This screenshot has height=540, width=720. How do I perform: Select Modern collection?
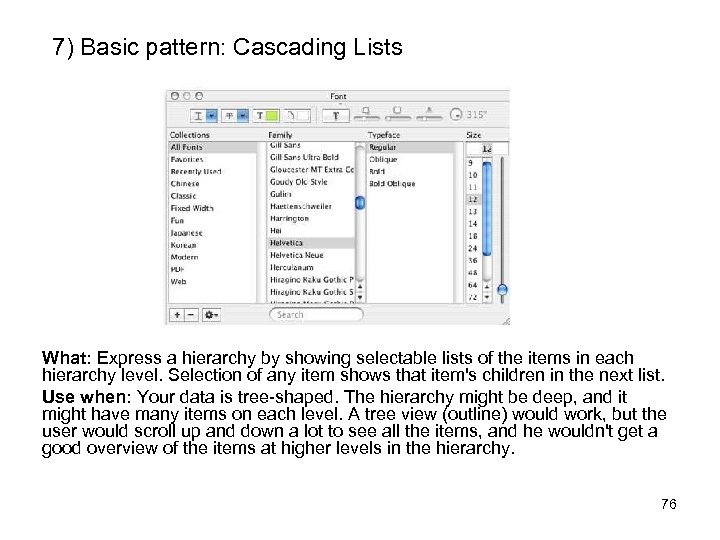(213, 258)
